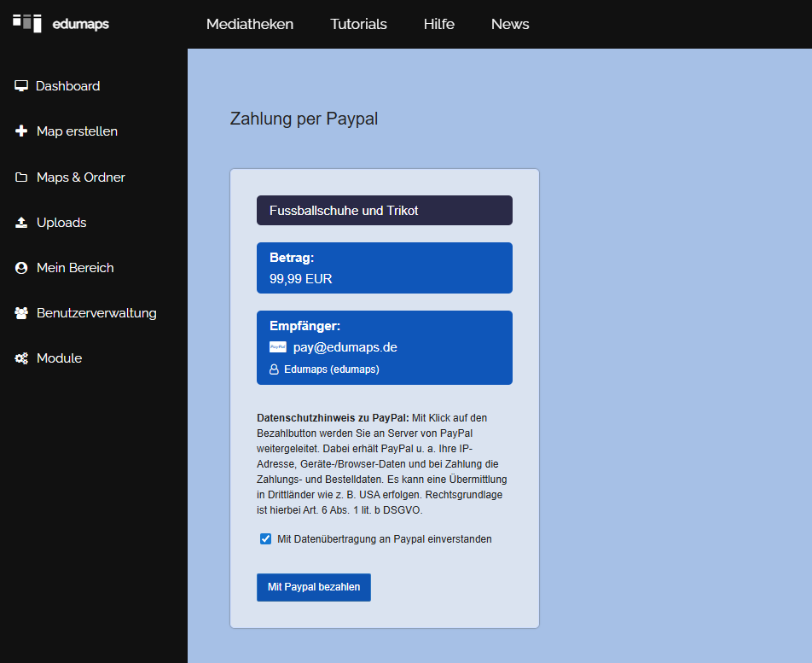Click the Betrag 99,99 EUR box
The height and width of the screenshot is (663, 812).
coord(384,268)
